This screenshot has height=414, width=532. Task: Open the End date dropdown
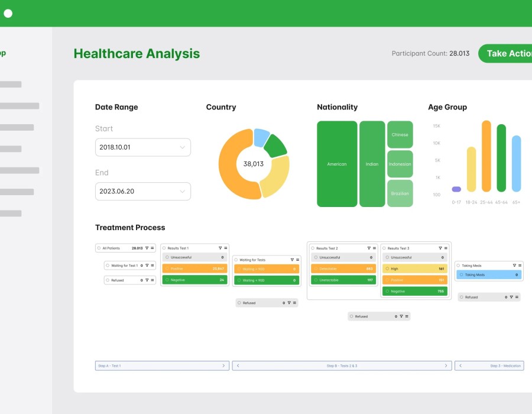tap(142, 192)
